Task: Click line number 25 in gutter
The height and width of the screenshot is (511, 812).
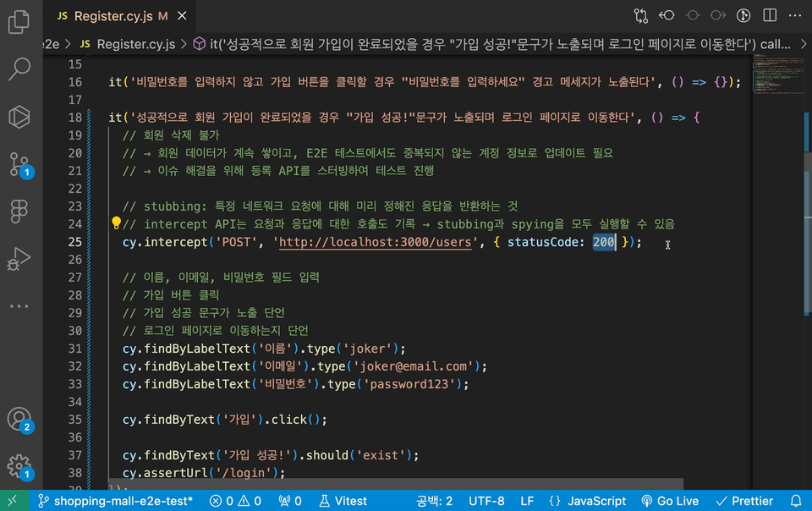Action: [x=75, y=242]
